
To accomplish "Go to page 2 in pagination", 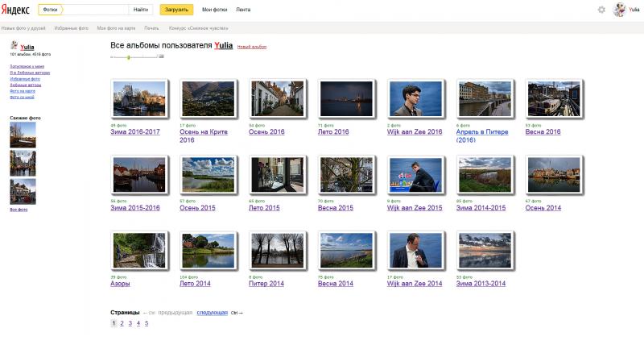I will click(122, 323).
